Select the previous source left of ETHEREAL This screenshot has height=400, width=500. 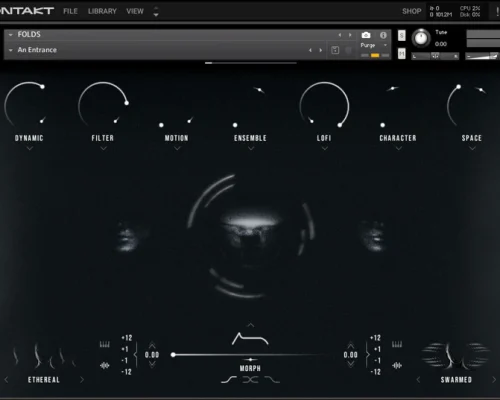(x=6, y=380)
